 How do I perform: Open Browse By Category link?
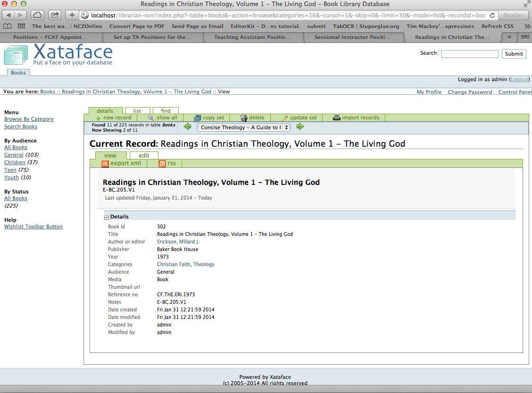coord(29,119)
